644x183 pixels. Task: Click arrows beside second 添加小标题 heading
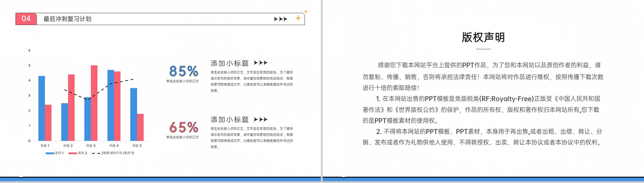pyautogui.click(x=261, y=120)
